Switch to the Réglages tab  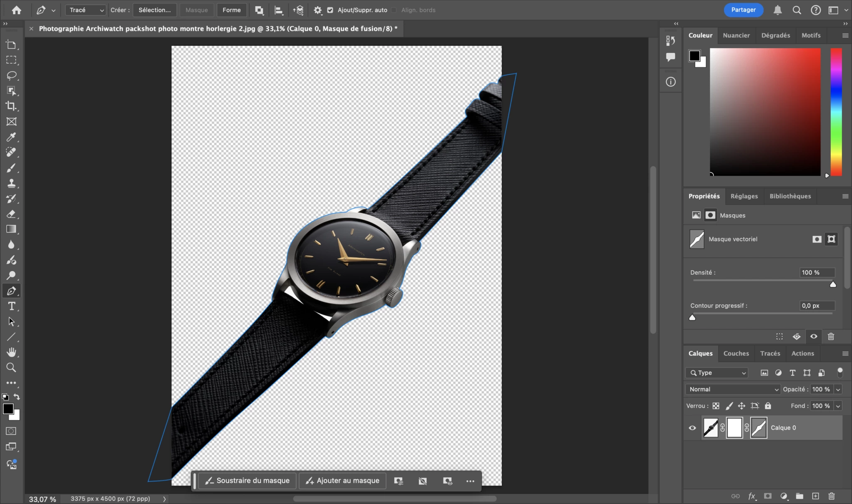[x=744, y=196]
